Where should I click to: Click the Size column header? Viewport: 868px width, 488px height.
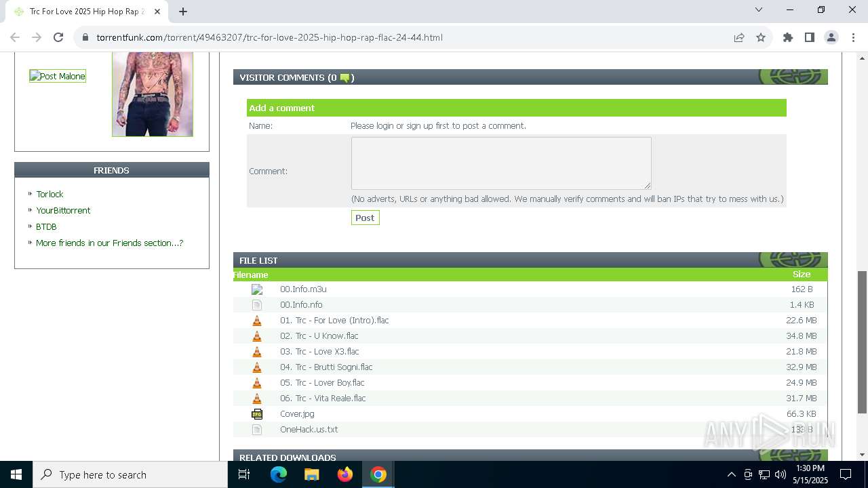point(802,274)
